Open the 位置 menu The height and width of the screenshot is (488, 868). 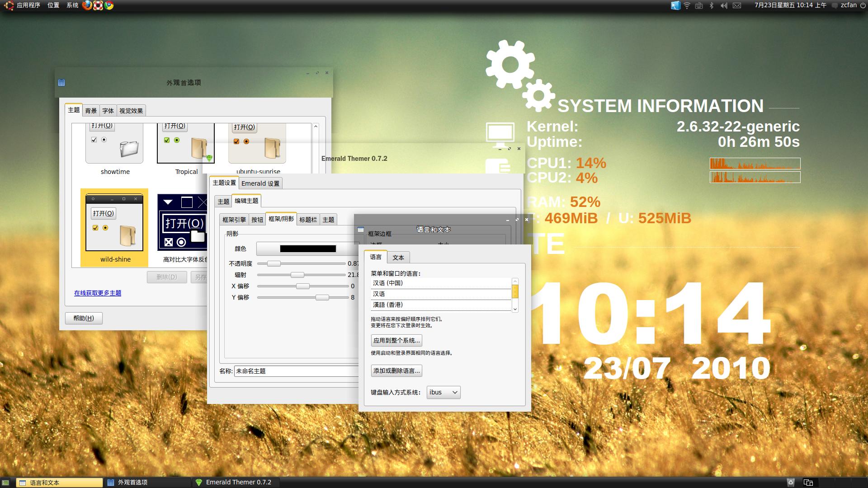(53, 5)
